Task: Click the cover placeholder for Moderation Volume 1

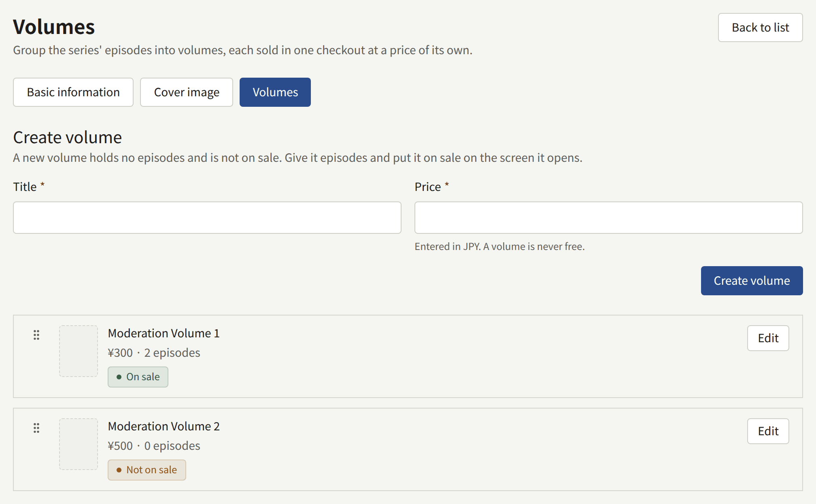Action: tap(79, 351)
